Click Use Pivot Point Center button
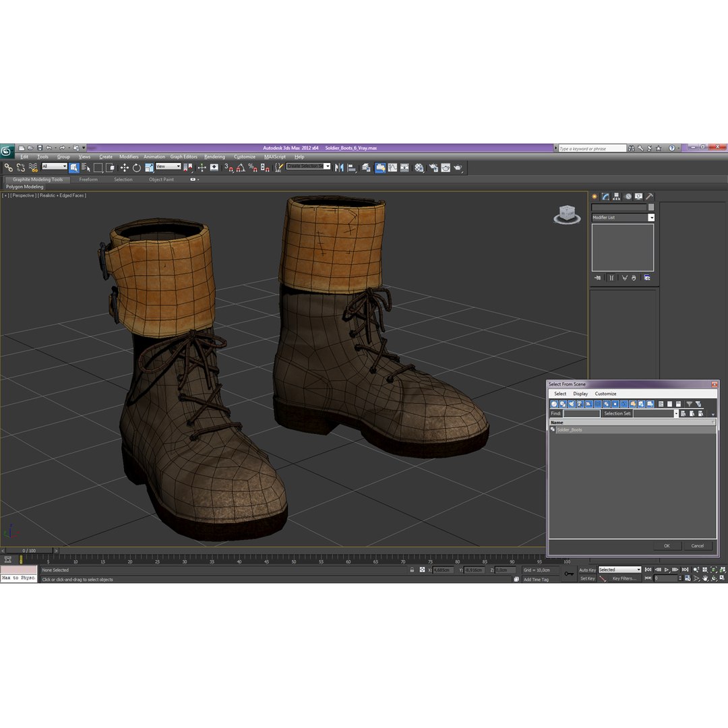This screenshot has width=728, height=728. click(x=188, y=168)
